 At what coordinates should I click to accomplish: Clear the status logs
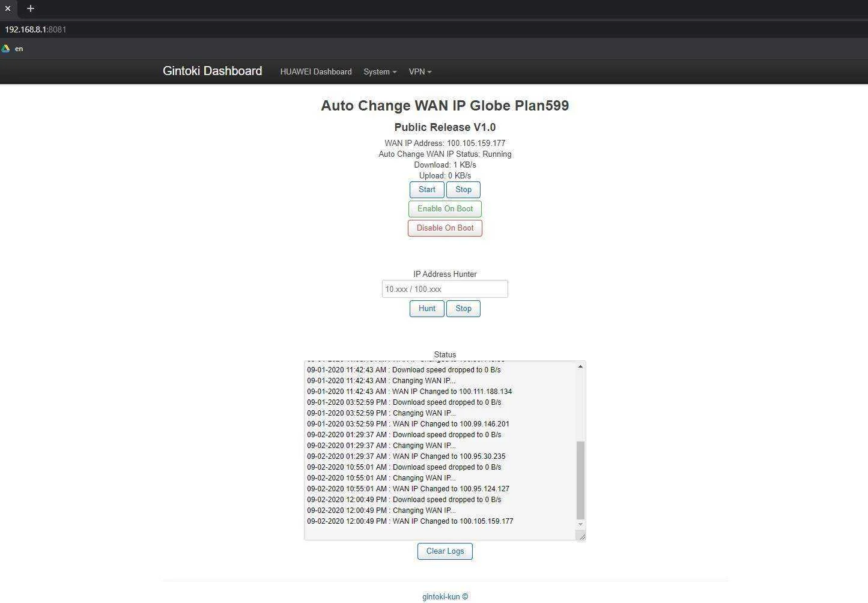(x=445, y=551)
